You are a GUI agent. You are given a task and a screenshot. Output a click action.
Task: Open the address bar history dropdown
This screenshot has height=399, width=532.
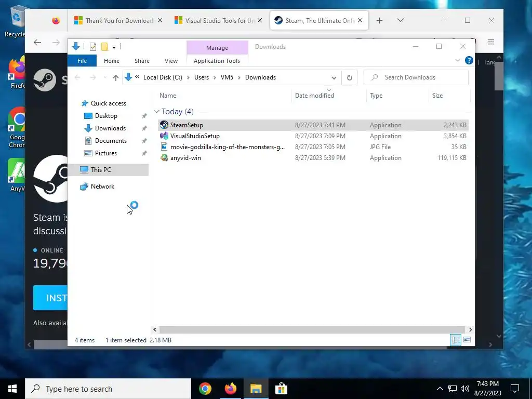pos(334,78)
